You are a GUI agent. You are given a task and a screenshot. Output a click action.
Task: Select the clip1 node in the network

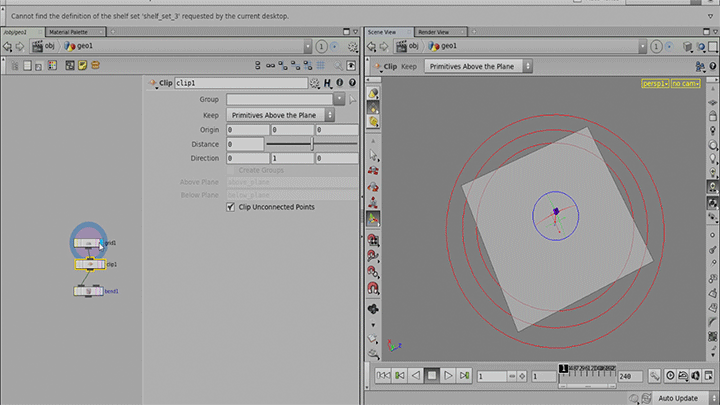click(90, 264)
